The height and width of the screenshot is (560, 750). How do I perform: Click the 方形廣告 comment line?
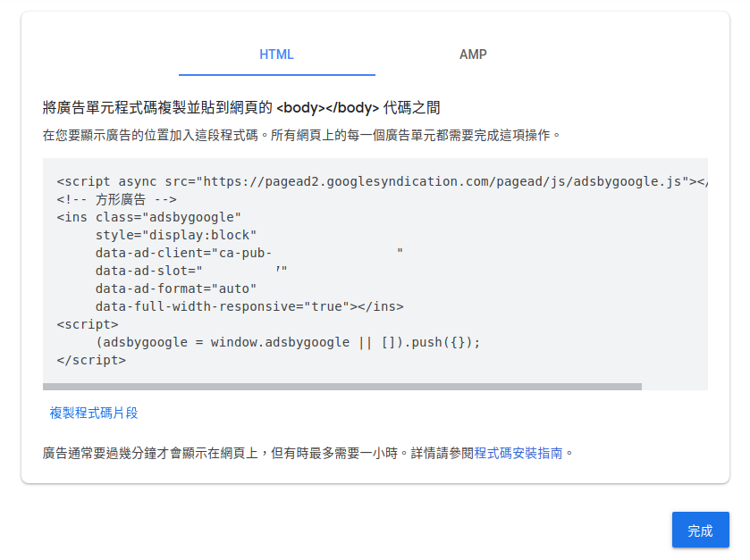click(x=117, y=199)
